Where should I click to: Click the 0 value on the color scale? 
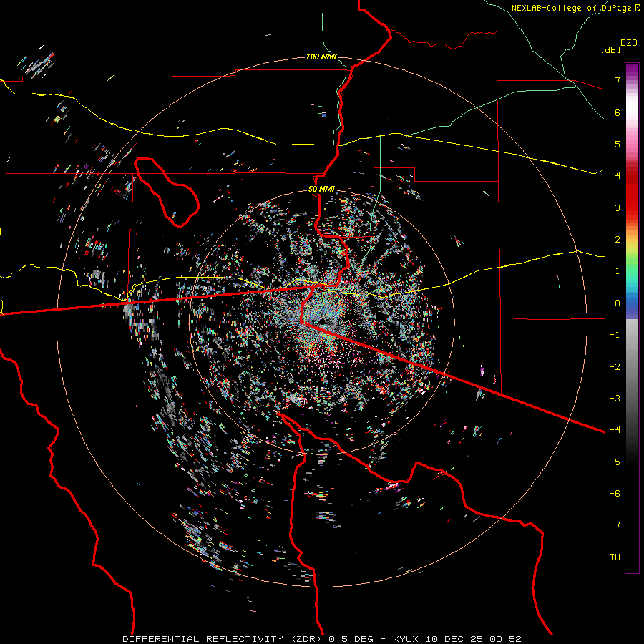[618, 303]
